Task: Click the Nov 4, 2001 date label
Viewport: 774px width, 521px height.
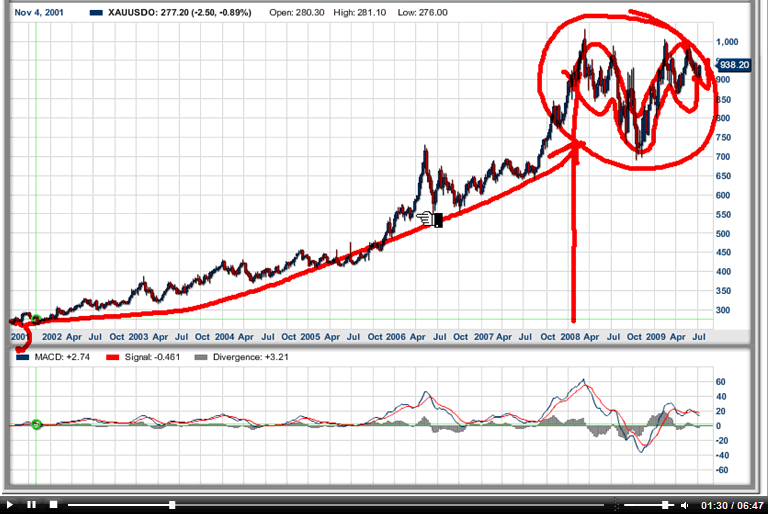Action: pos(39,12)
